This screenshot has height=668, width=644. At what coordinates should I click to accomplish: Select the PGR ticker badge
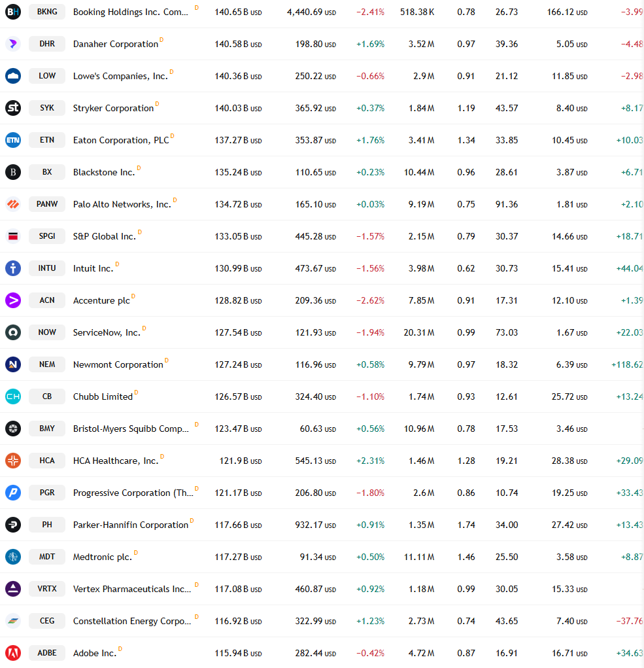pyautogui.click(x=47, y=493)
